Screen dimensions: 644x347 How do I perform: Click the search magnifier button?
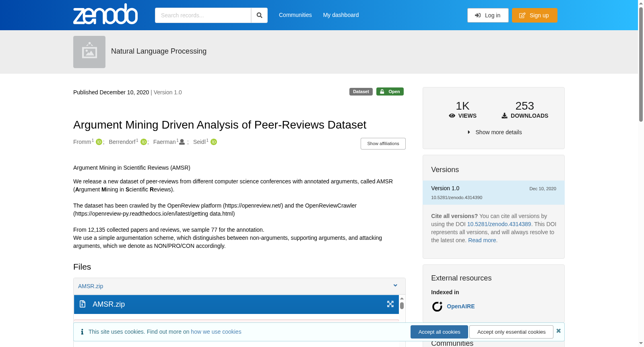(259, 15)
